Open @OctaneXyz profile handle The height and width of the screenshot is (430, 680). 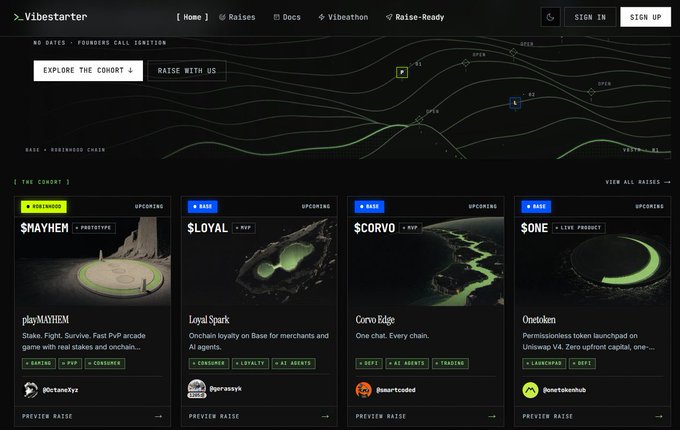60,390
